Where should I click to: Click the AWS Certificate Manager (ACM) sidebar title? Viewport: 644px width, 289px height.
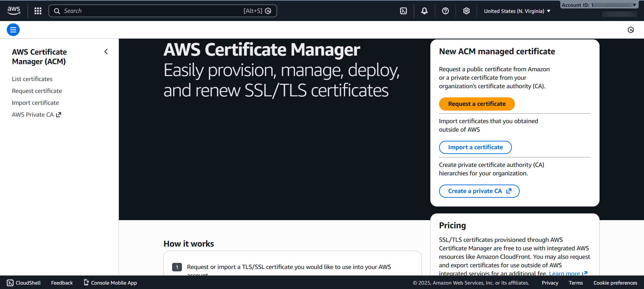[39, 57]
